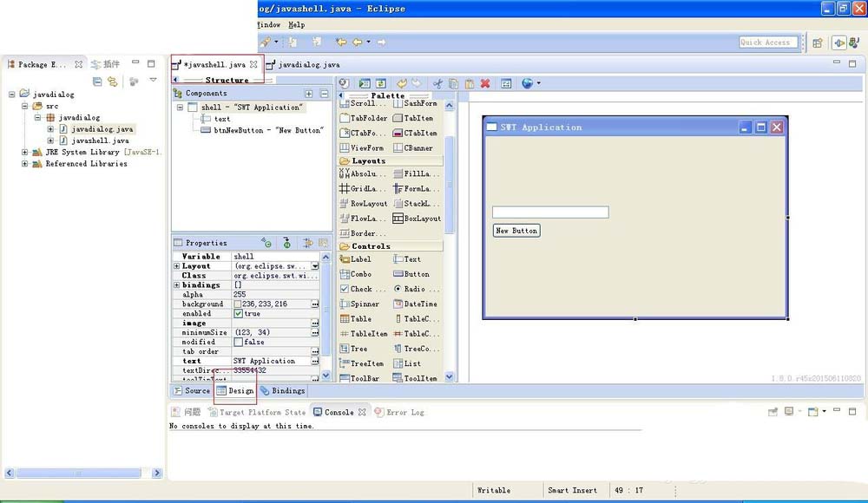Open the globe icon dropdown arrow in the toolbar
This screenshot has width=868, height=503.
coord(539,84)
